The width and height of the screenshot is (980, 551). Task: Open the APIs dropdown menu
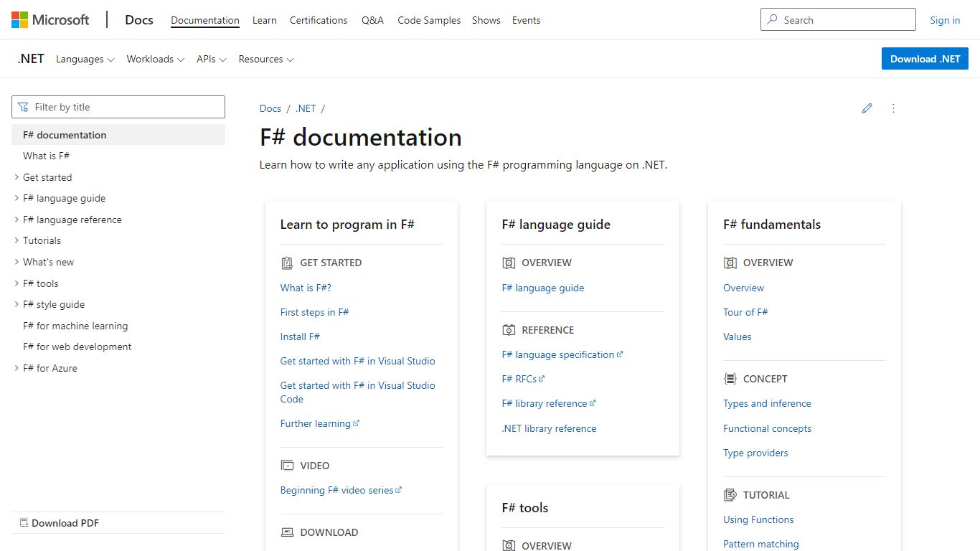(212, 59)
